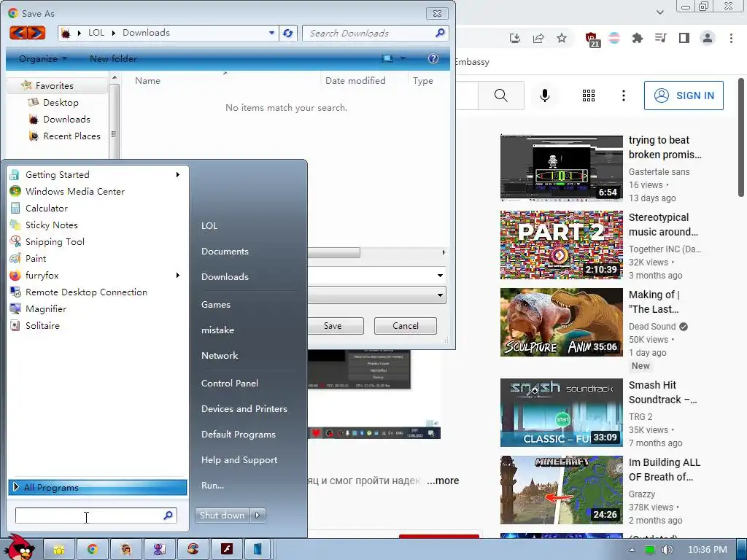Expand All Programs in the Start menu

98,487
